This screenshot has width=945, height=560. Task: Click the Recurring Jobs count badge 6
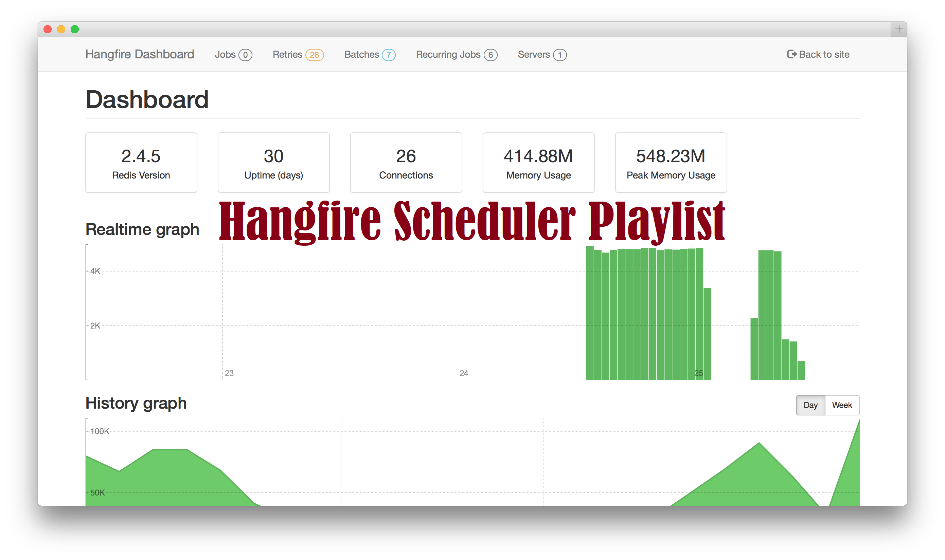(x=490, y=55)
